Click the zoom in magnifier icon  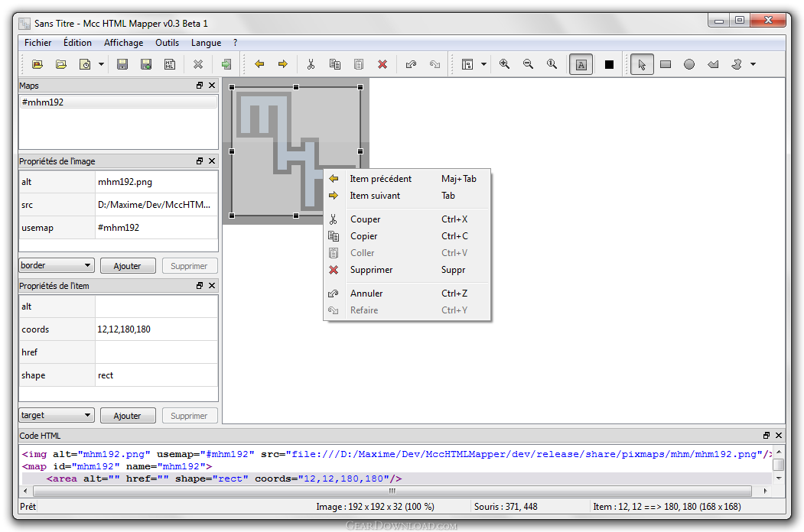[x=505, y=64]
